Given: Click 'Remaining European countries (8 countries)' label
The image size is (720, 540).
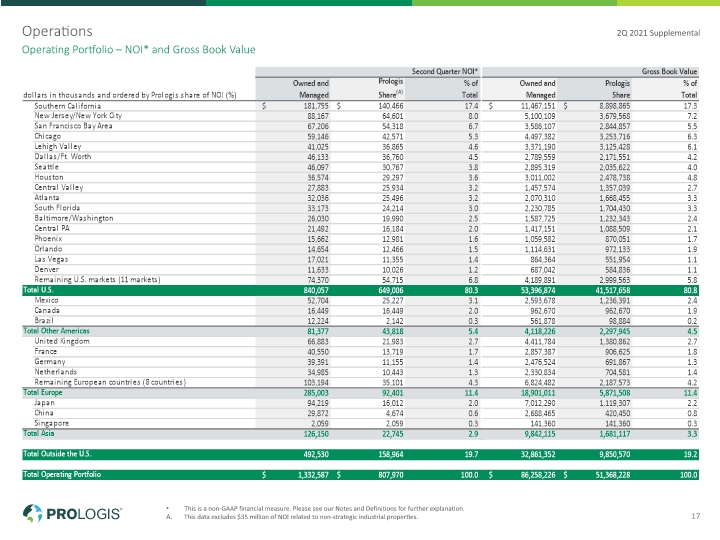Looking at the screenshot, I should click(x=110, y=382).
